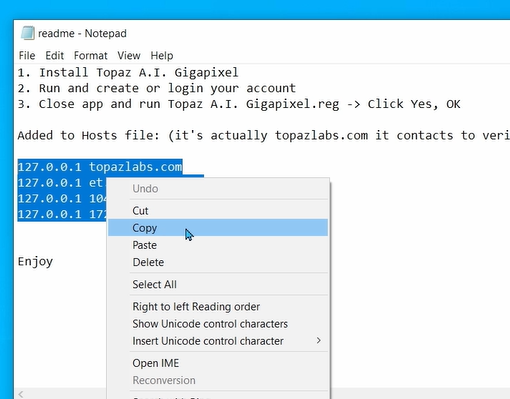Click the word 'Enjoy'

tap(35, 261)
